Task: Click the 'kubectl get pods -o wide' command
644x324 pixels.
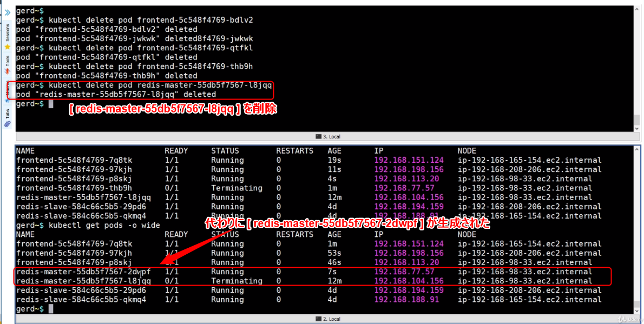Action: pos(104,225)
